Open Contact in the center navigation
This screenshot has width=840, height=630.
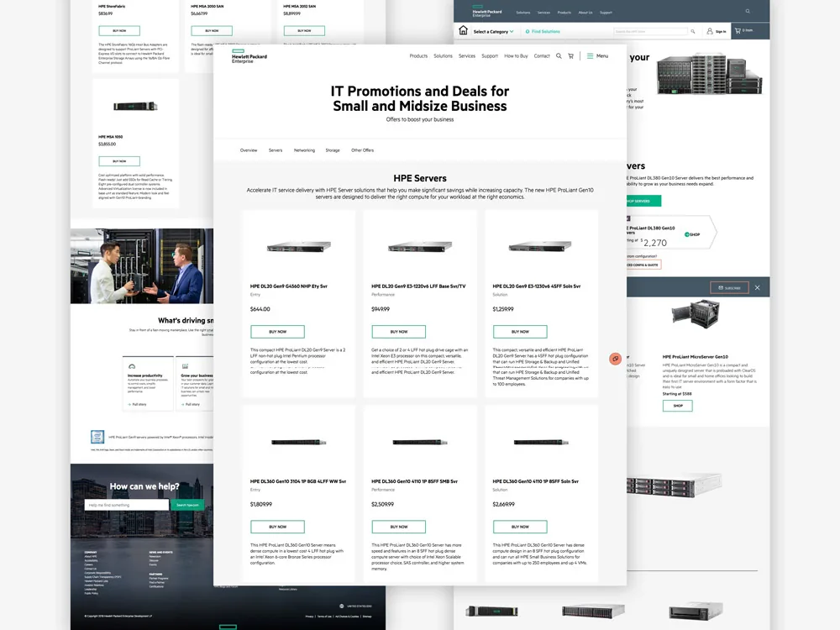542,55
